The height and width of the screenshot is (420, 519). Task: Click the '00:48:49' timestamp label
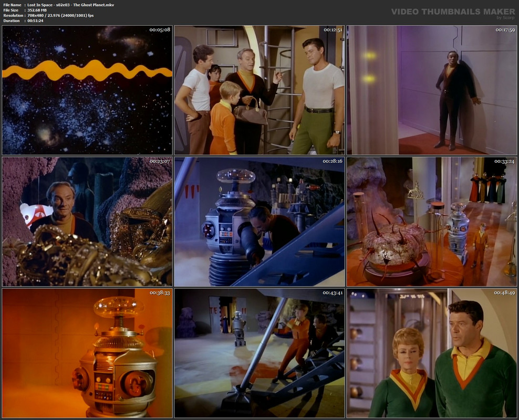click(505, 292)
